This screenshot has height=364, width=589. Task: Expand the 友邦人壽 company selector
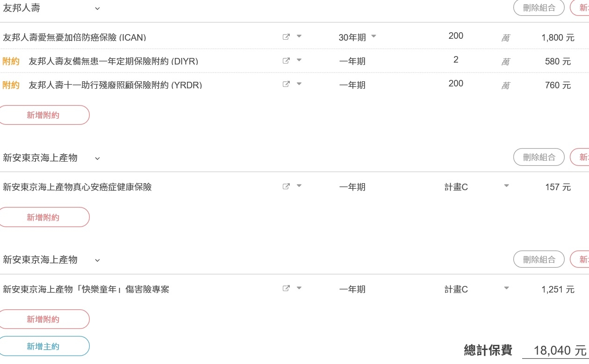point(97,8)
